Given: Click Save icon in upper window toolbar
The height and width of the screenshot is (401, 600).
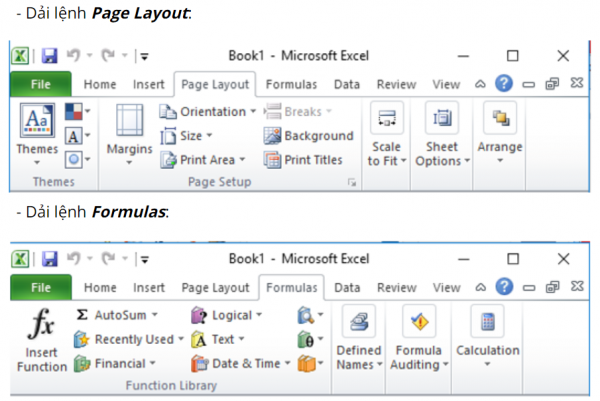Looking at the screenshot, I should (x=49, y=56).
